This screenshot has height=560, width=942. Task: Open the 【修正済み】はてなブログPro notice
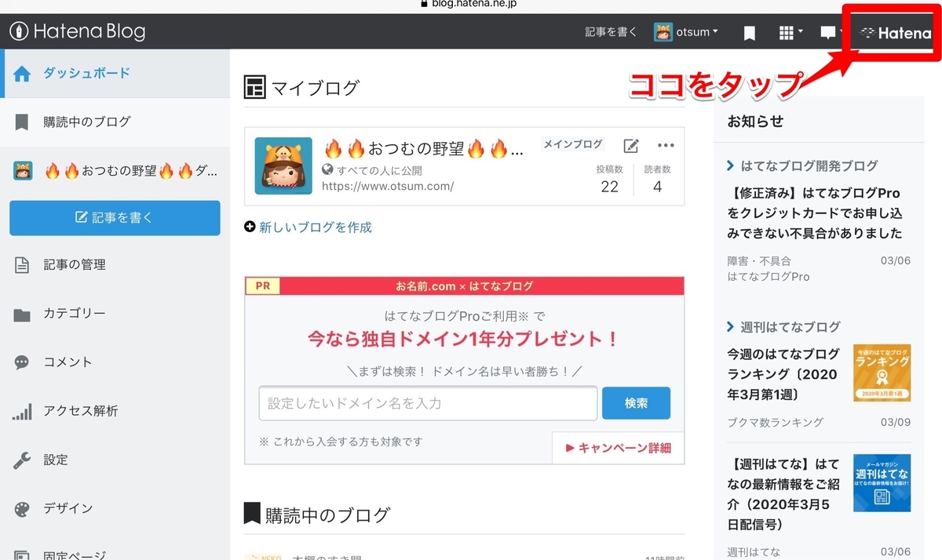pos(816,213)
